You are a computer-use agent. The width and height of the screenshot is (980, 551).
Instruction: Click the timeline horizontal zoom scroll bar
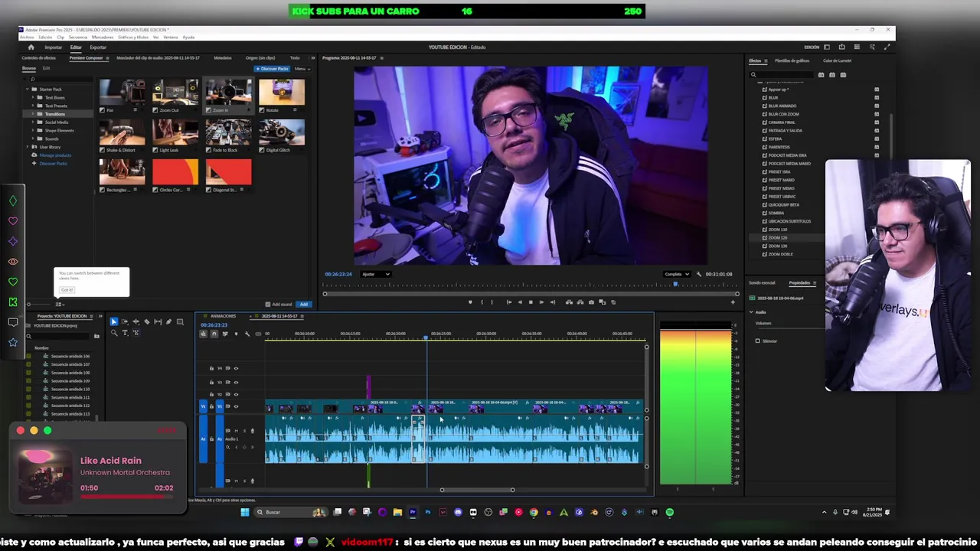[477, 490]
